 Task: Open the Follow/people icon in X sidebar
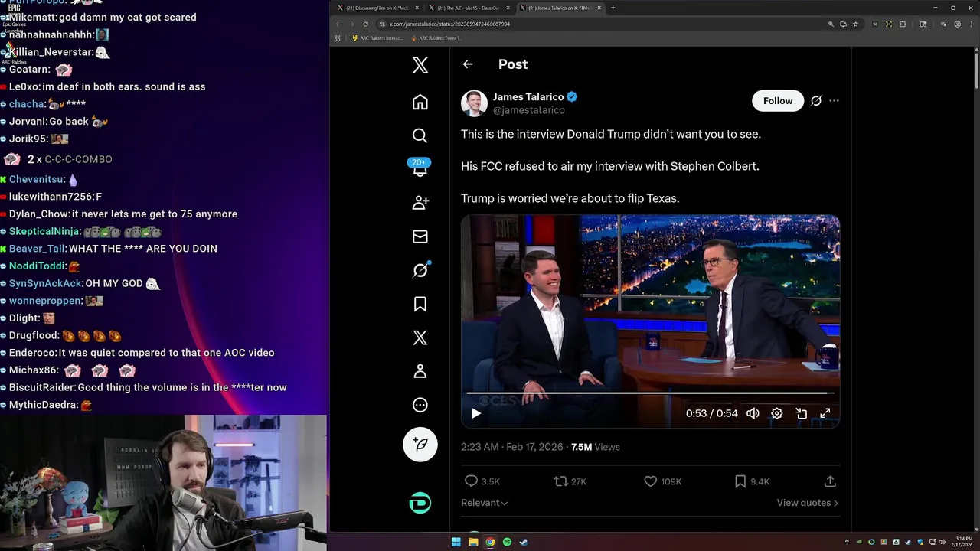pyautogui.click(x=420, y=203)
